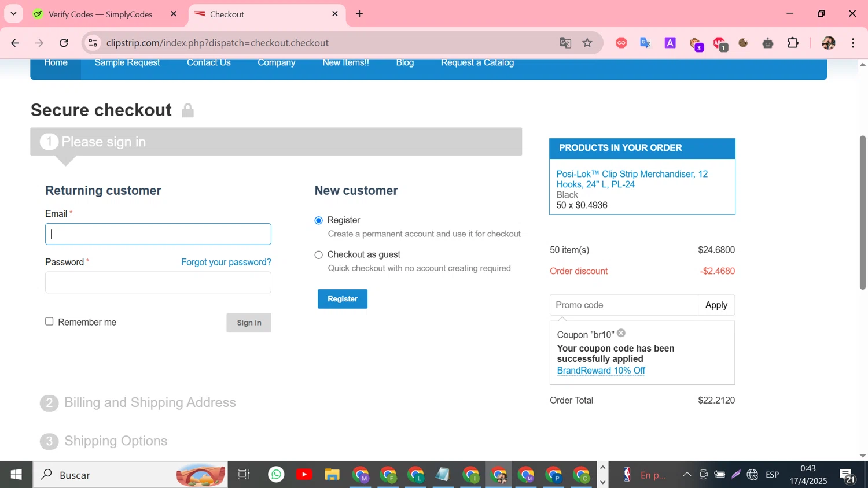Open Chrome's three-dot menu
This screenshot has width=868, height=488.
[854, 43]
